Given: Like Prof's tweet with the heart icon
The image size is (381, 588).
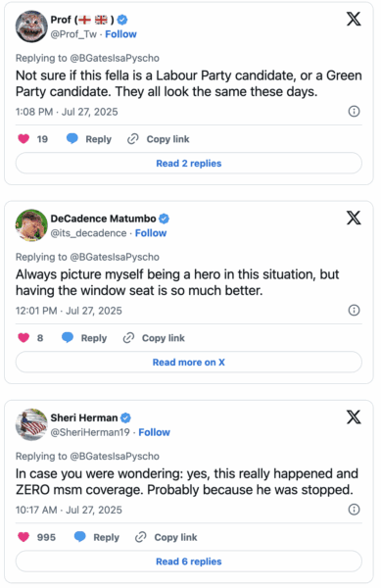Looking at the screenshot, I should pos(24,139).
